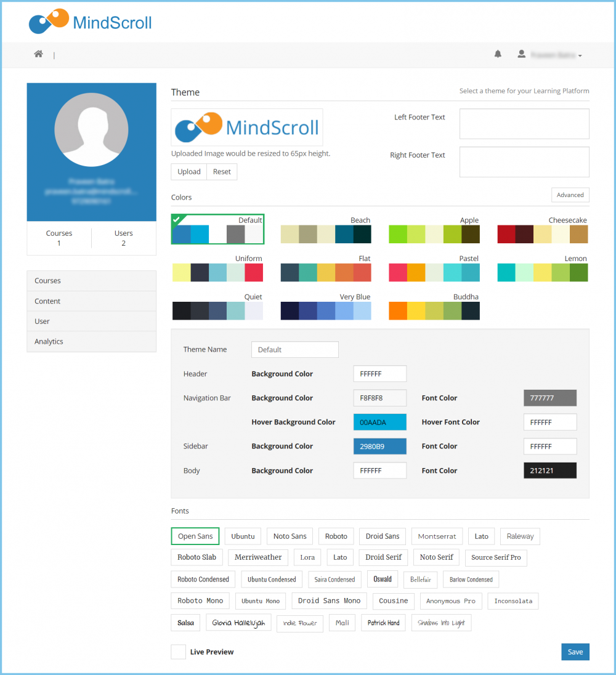This screenshot has height=675, width=616.
Task: Go to the home icon in navbar
Action: (38, 54)
